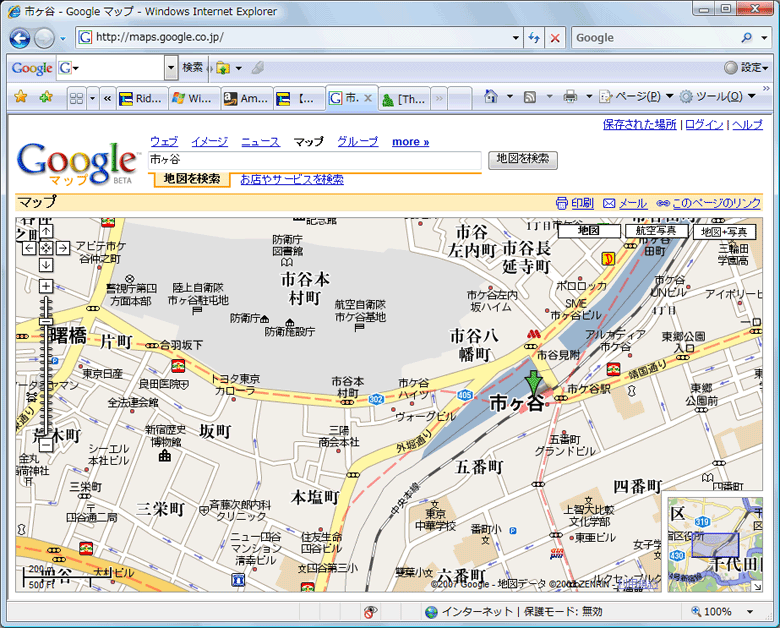Pan the map right with arrow
The height and width of the screenshot is (628, 780).
pyautogui.click(x=63, y=248)
